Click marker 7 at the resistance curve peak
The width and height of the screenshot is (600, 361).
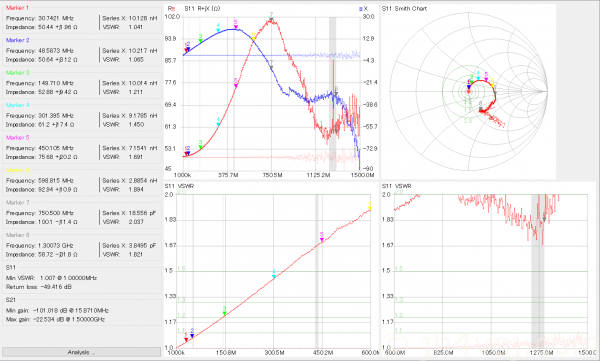(x=271, y=18)
